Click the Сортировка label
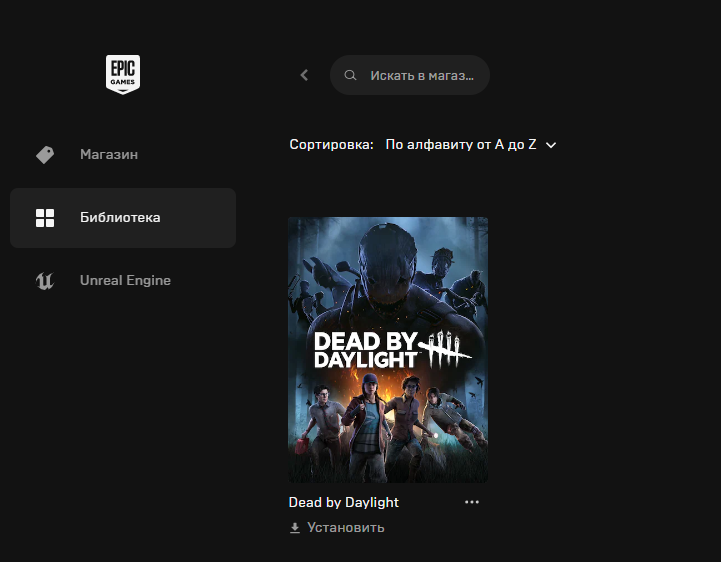721x562 pixels. (331, 144)
